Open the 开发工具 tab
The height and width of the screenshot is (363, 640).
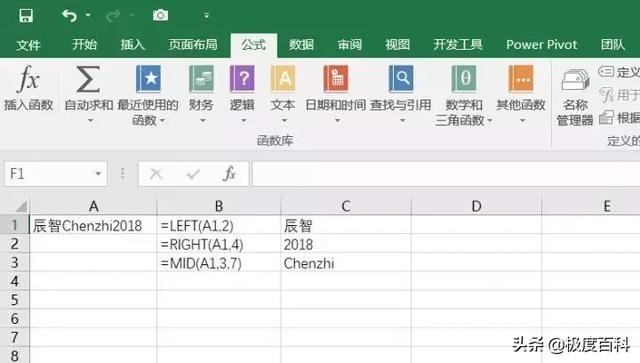point(458,45)
